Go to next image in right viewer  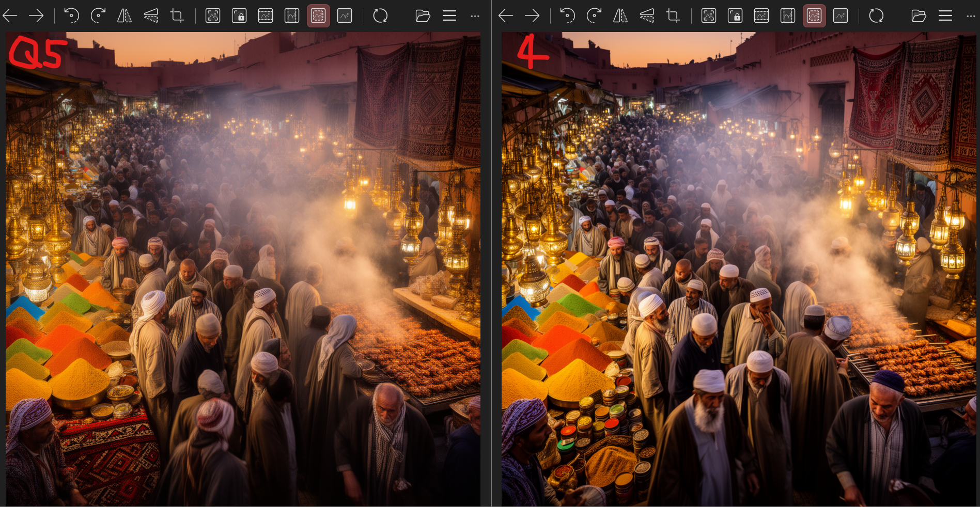(x=532, y=16)
